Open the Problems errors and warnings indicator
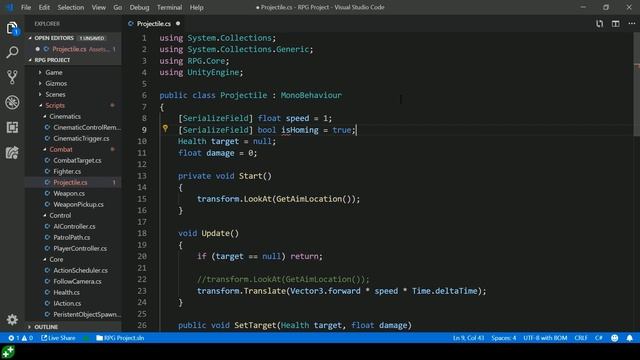This screenshot has width=640, height=360. click(x=20, y=338)
